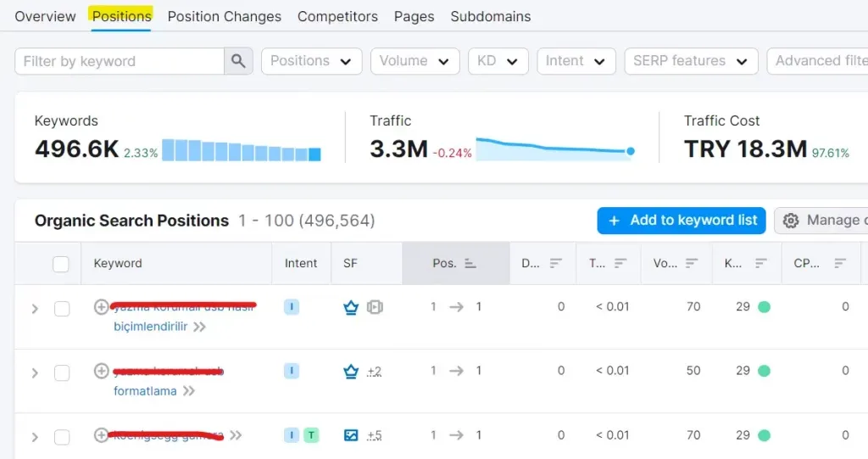Click the 496.6K keywords value

77,149
